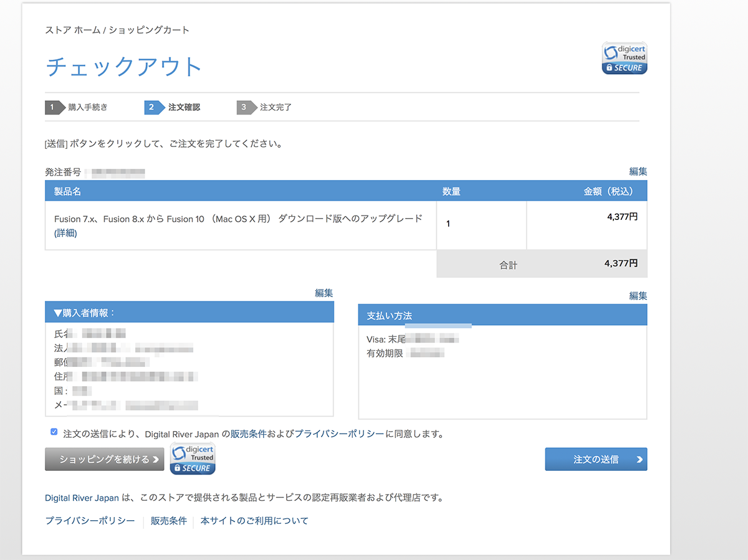Click the 合計 label

508,265
